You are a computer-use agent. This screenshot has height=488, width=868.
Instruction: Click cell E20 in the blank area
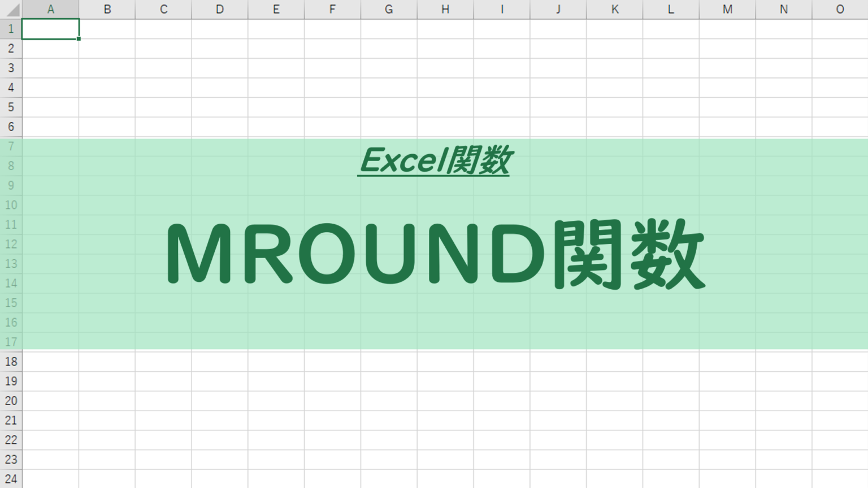click(x=276, y=400)
